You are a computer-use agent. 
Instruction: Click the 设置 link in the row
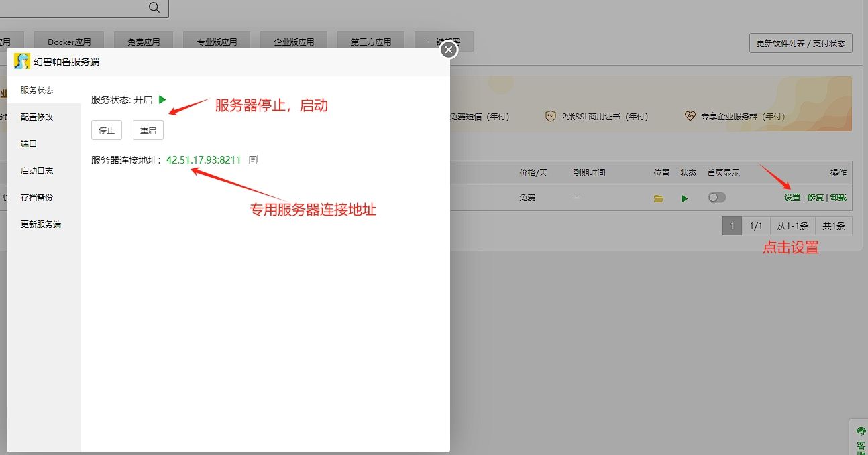[x=792, y=198]
